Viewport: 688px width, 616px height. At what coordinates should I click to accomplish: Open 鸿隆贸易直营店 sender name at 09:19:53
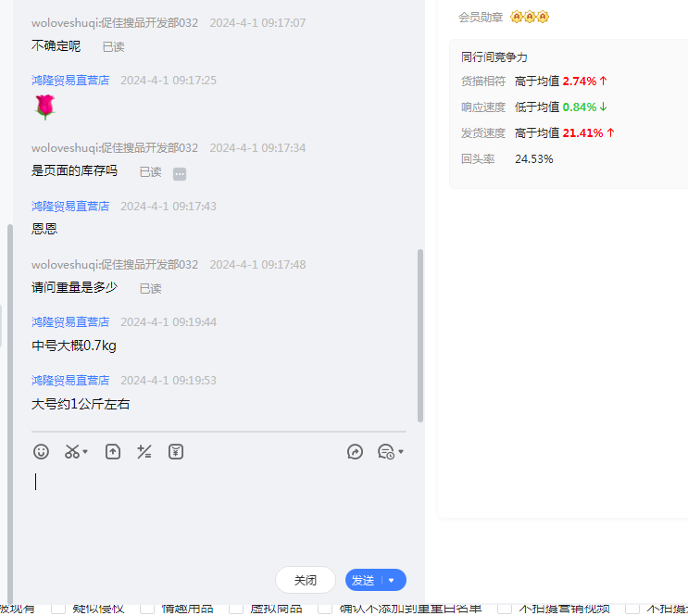(70, 381)
